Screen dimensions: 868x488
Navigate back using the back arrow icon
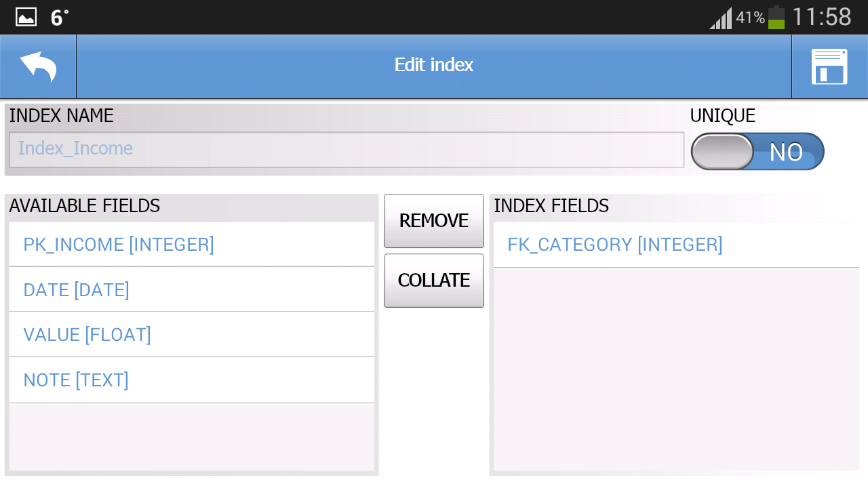tap(37, 66)
